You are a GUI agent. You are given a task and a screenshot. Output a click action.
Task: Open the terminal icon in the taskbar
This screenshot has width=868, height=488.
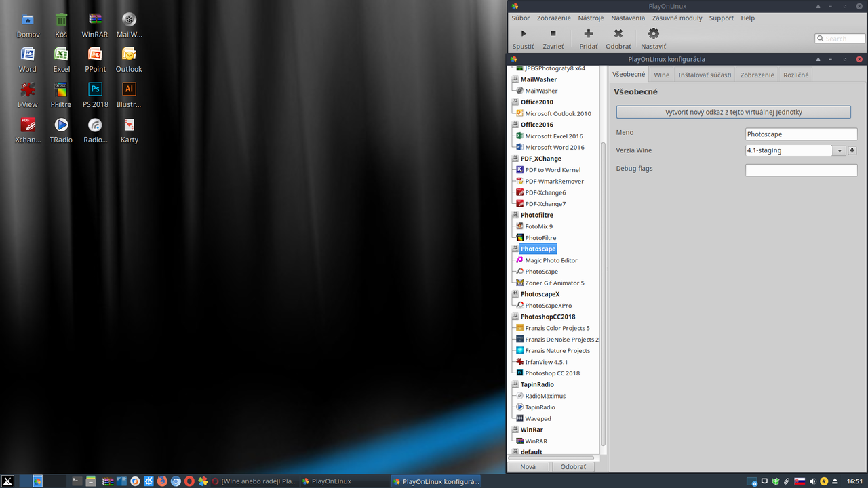(77, 481)
